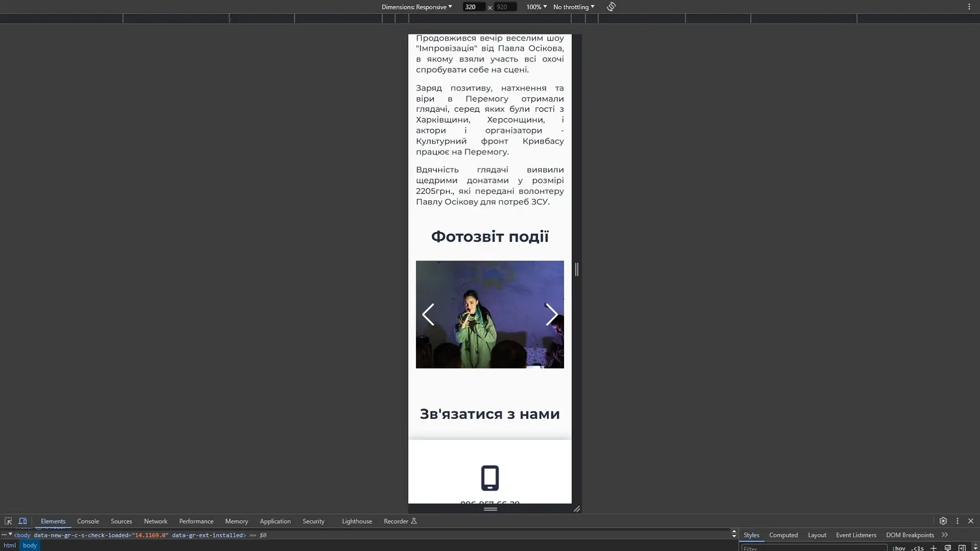Screen dimensions: 980x551
Task: Open the Memory tab
Action: [x=236, y=521]
